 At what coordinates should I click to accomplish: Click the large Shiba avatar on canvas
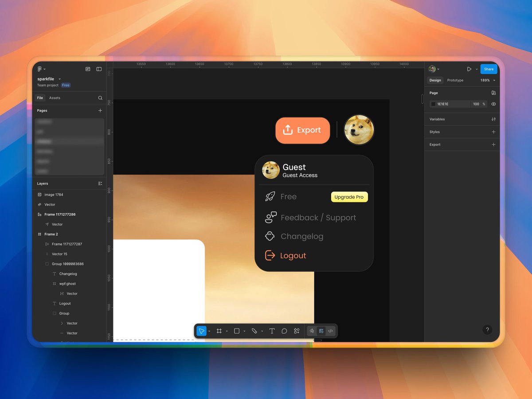click(x=359, y=130)
